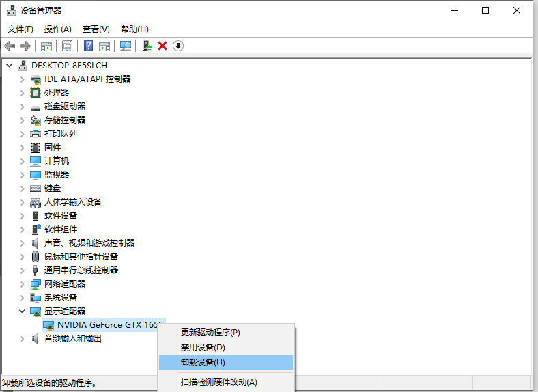
Task: Click the 处理器 chip icon
Action: click(36, 93)
